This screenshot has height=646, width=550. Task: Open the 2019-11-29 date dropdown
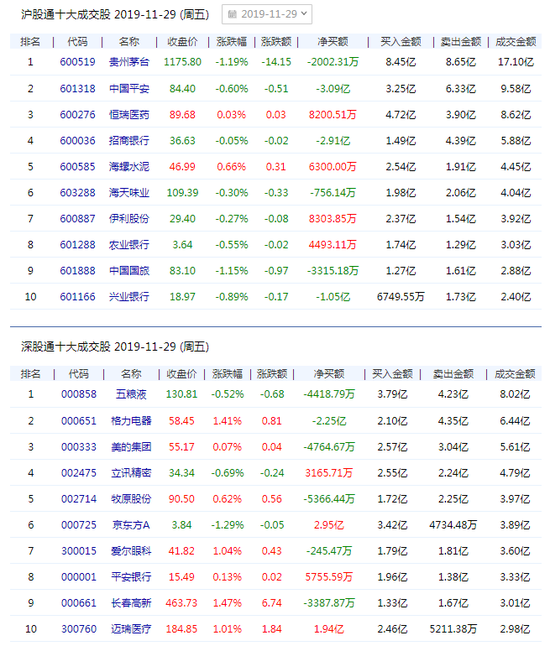pos(267,14)
